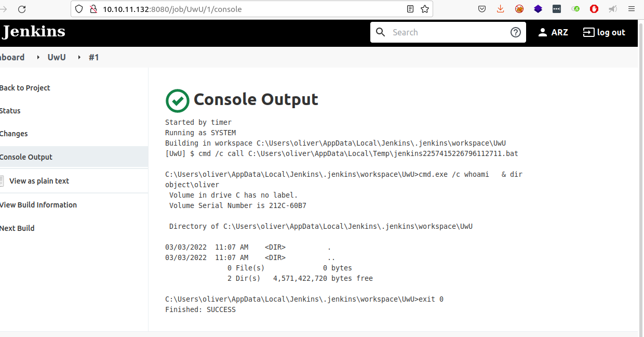This screenshot has width=644, height=337.
Task: Save page to Pocket icon
Action: [x=482, y=9]
